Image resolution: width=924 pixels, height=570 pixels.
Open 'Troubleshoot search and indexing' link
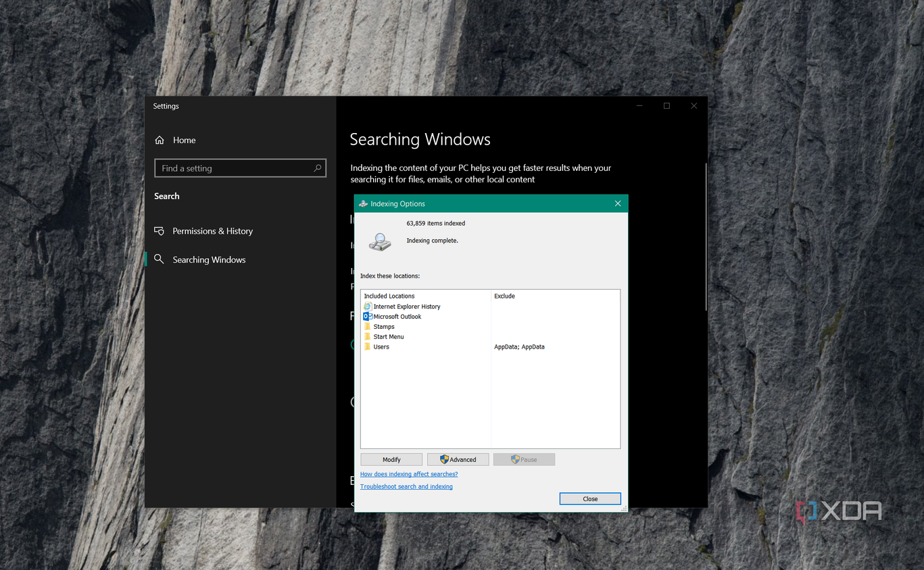point(406,486)
